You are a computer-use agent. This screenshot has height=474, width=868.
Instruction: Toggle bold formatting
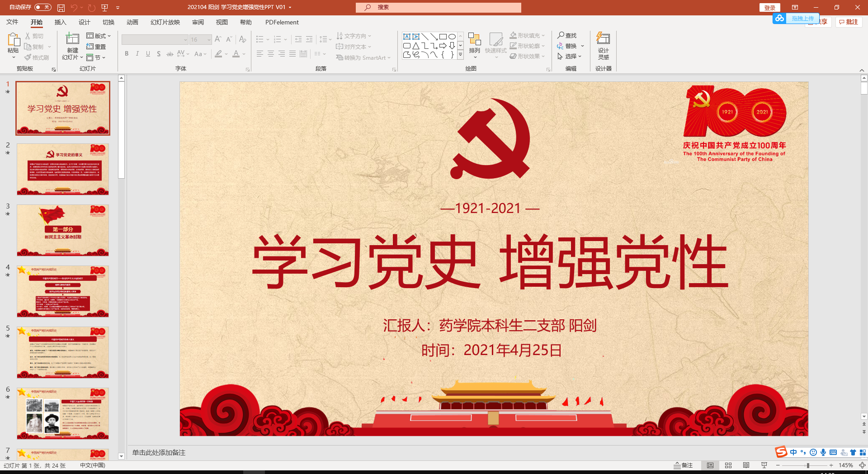click(x=127, y=54)
